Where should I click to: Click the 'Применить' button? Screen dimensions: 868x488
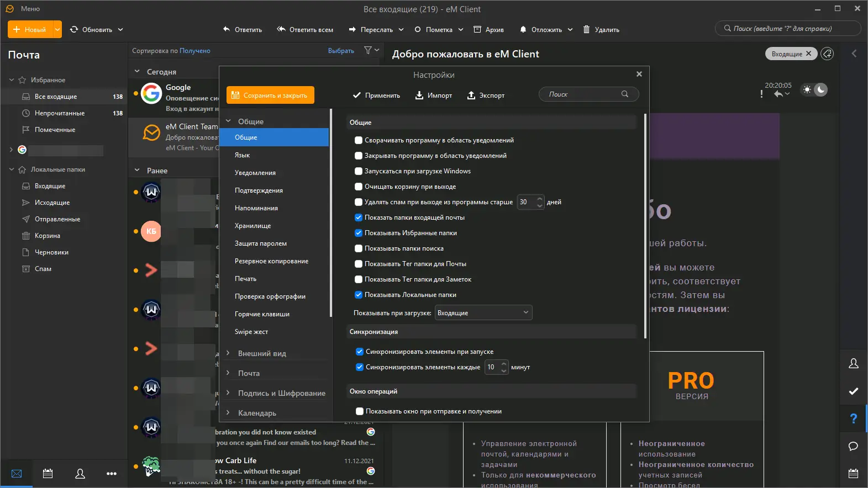click(376, 95)
